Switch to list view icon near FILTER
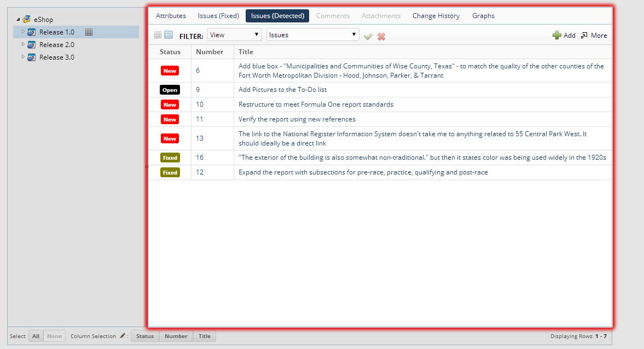This screenshot has width=644, height=349. coord(169,34)
